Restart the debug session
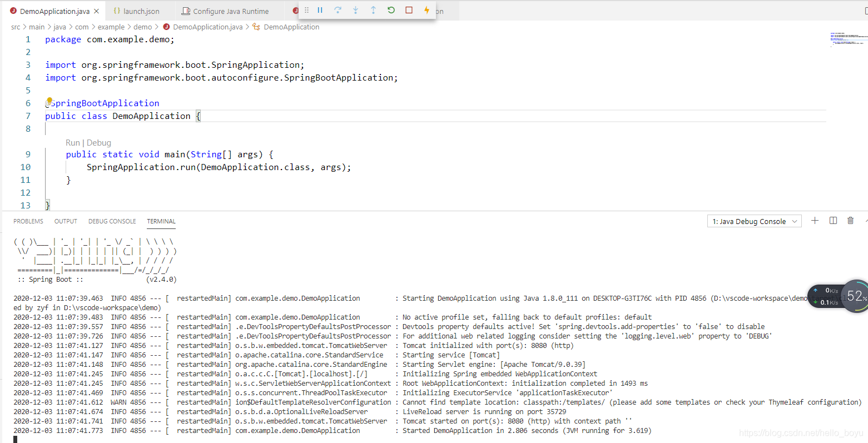 point(391,11)
